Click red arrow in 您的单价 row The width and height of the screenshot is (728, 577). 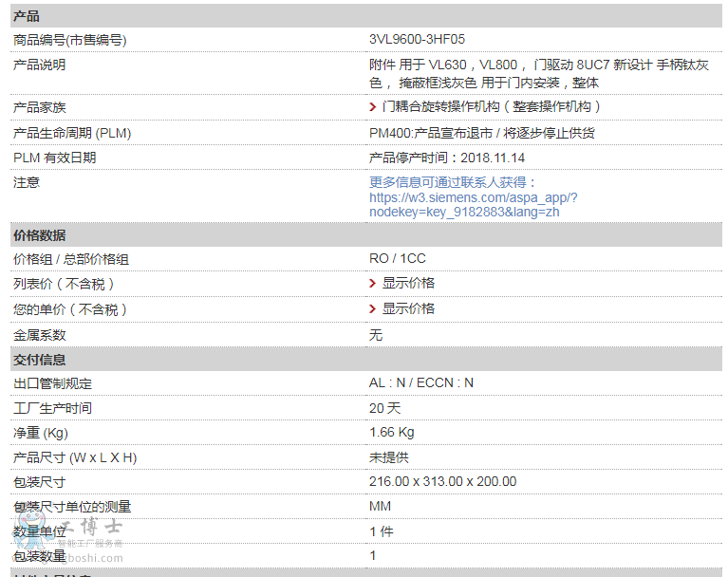tap(372, 308)
